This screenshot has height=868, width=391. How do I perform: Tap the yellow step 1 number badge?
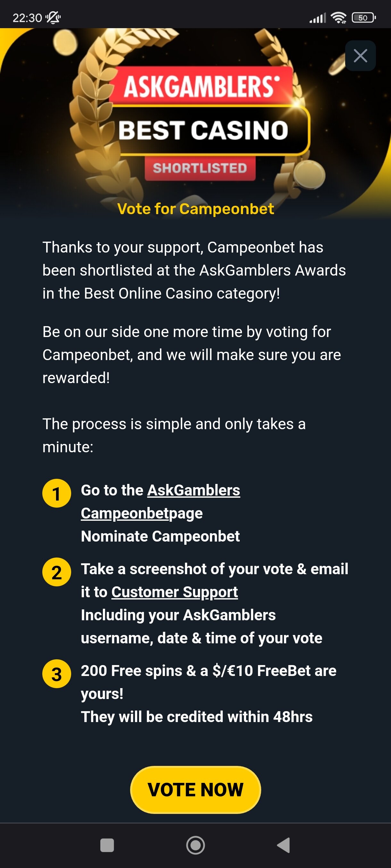(x=56, y=493)
